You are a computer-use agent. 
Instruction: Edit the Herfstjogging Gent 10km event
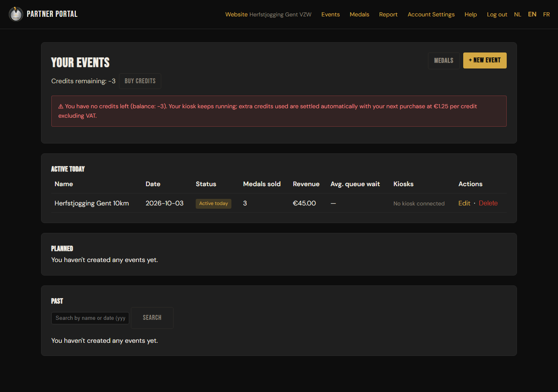click(x=464, y=203)
